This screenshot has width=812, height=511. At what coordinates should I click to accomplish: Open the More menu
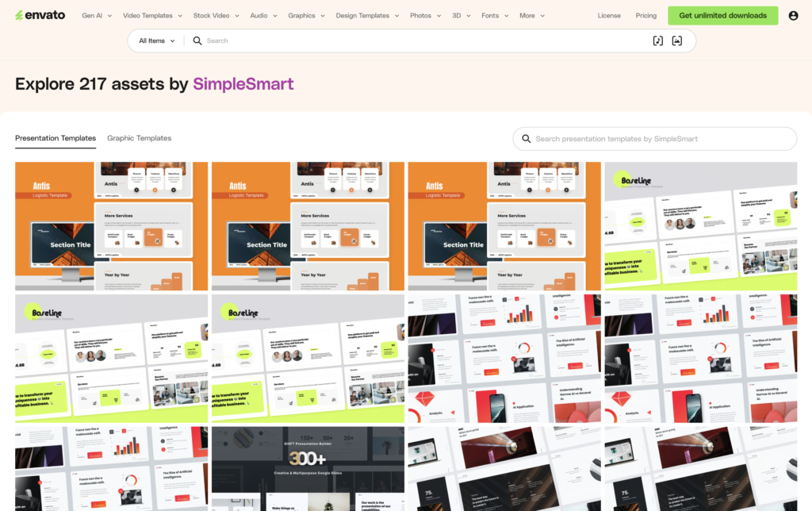pyautogui.click(x=531, y=15)
